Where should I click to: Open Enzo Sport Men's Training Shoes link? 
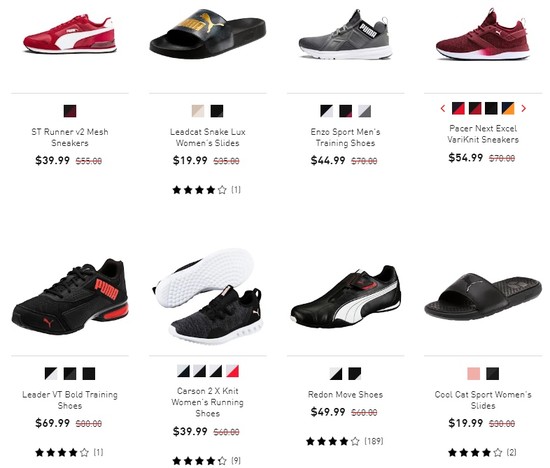pos(346,137)
